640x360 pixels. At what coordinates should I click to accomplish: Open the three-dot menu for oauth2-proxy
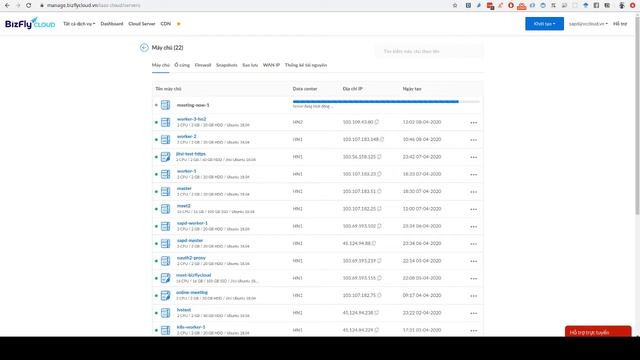click(x=473, y=261)
